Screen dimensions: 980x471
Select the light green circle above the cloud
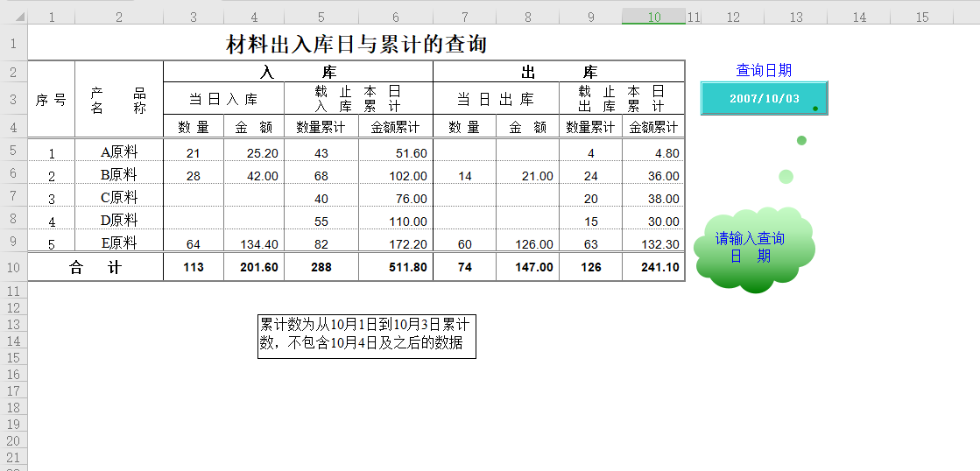point(786,177)
